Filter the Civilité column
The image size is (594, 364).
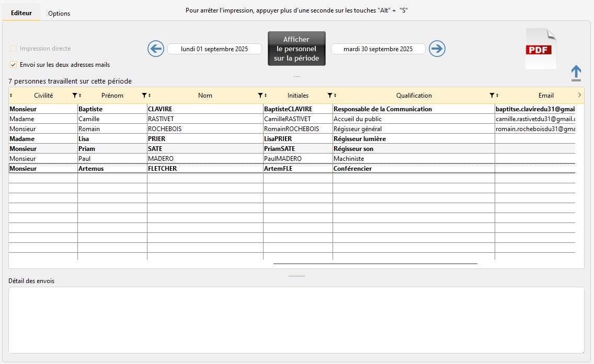point(74,96)
